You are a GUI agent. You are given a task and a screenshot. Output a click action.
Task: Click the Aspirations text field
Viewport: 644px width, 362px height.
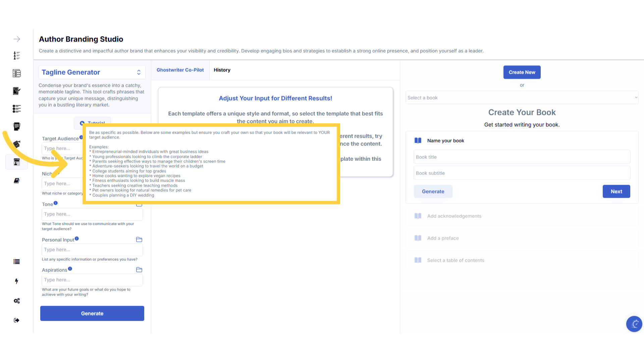(92, 280)
